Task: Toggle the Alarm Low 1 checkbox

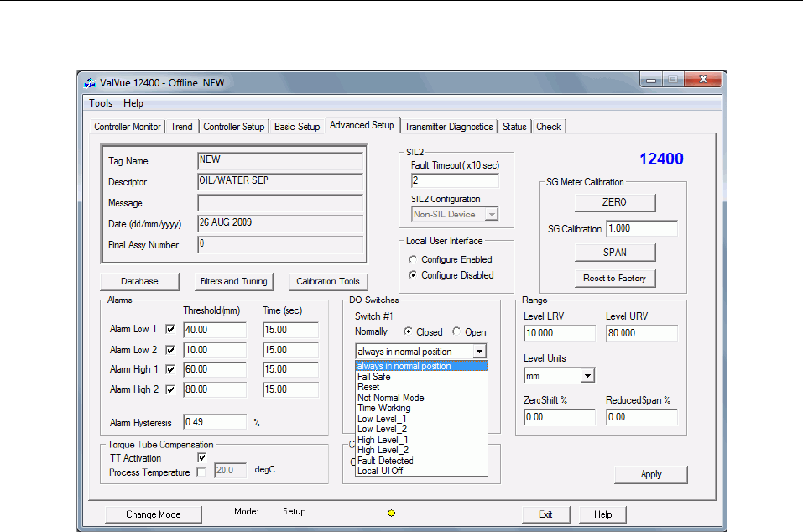Action: coord(171,330)
